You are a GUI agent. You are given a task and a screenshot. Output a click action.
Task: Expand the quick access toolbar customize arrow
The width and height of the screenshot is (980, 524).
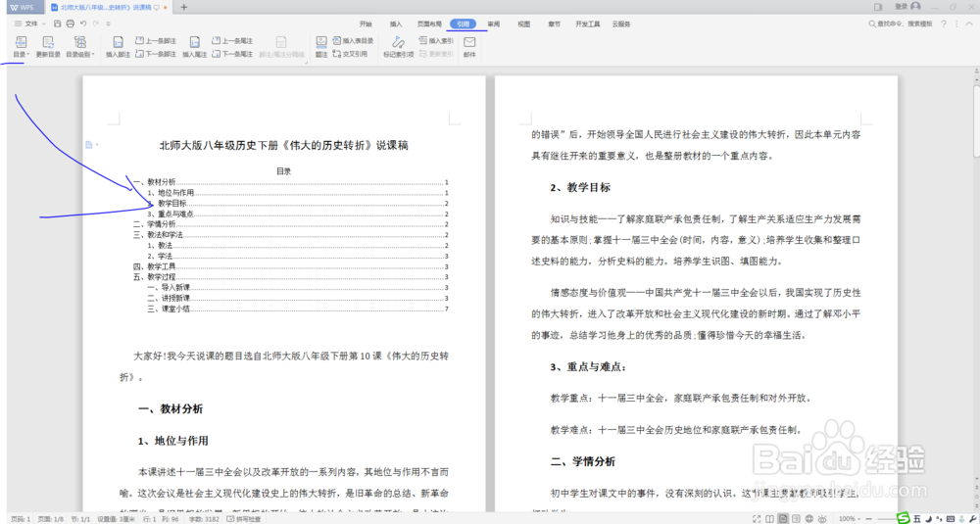point(108,24)
